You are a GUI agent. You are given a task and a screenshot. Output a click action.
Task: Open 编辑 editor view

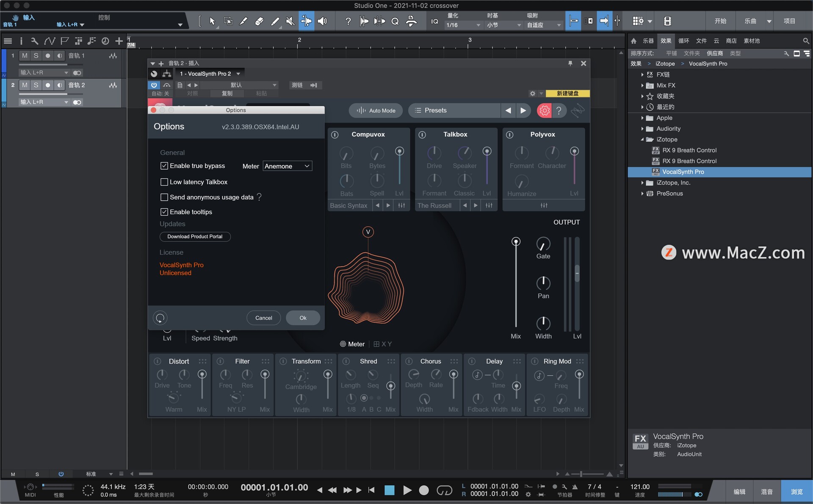pyautogui.click(x=739, y=492)
